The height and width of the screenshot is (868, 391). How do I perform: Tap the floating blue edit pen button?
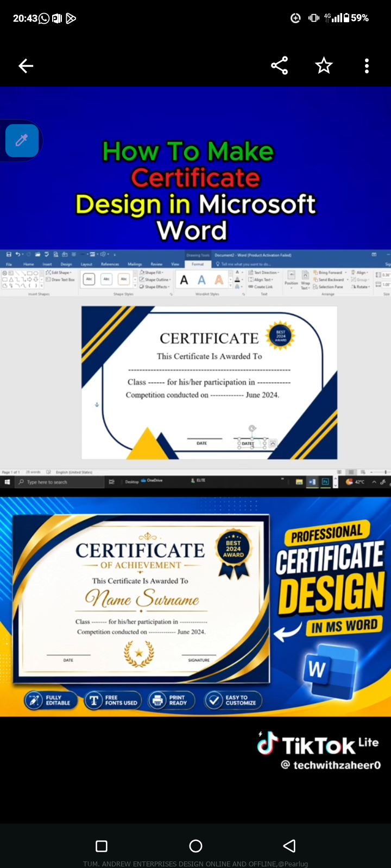tap(22, 141)
